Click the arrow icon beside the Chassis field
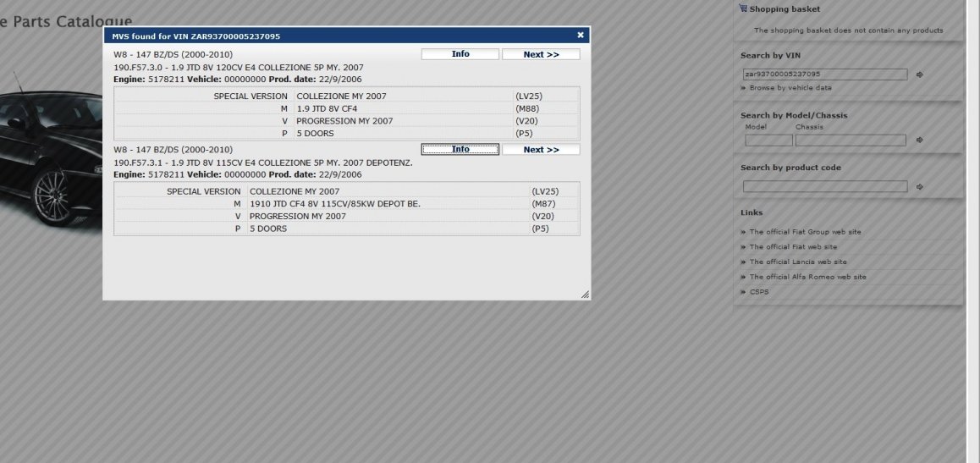The height and width of the screenshot is (463, 980). (920, 141)
